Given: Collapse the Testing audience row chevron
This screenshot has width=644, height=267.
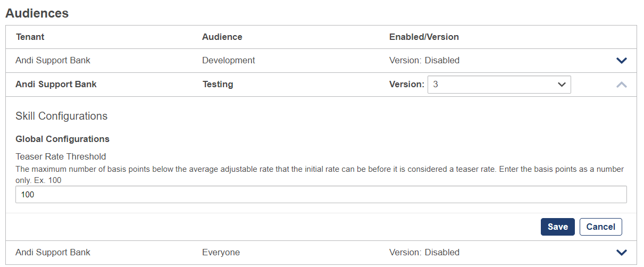Looking at the screenshot, I should [x=621, y=85].
